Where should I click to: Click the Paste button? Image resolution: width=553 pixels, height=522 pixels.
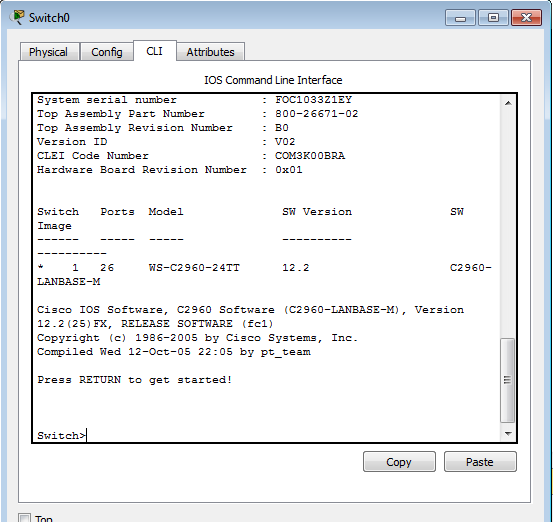[480, 462]
